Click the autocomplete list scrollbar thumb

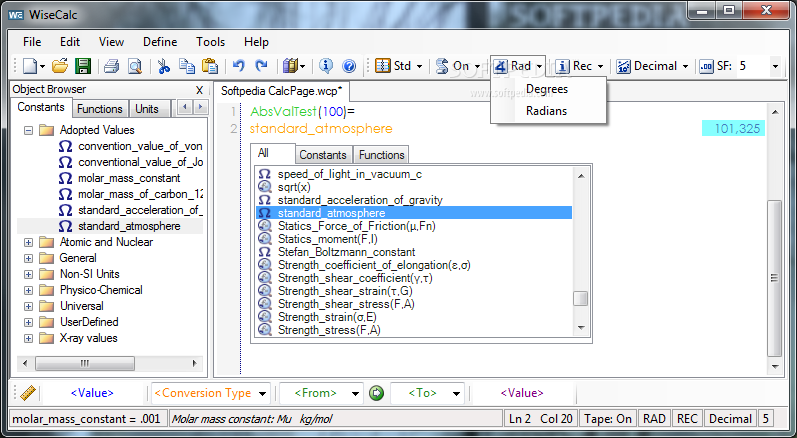pyautogui.click(x=580, y=299)
